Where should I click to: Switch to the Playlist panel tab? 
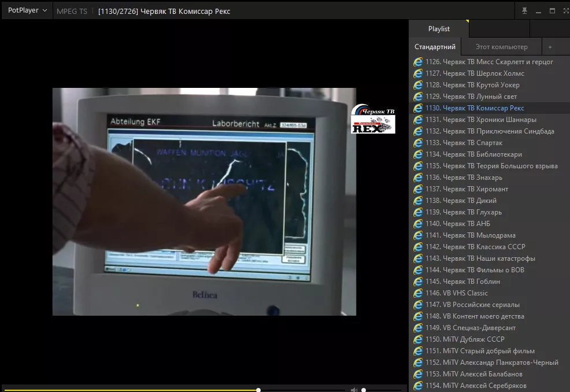pos(439,29)
